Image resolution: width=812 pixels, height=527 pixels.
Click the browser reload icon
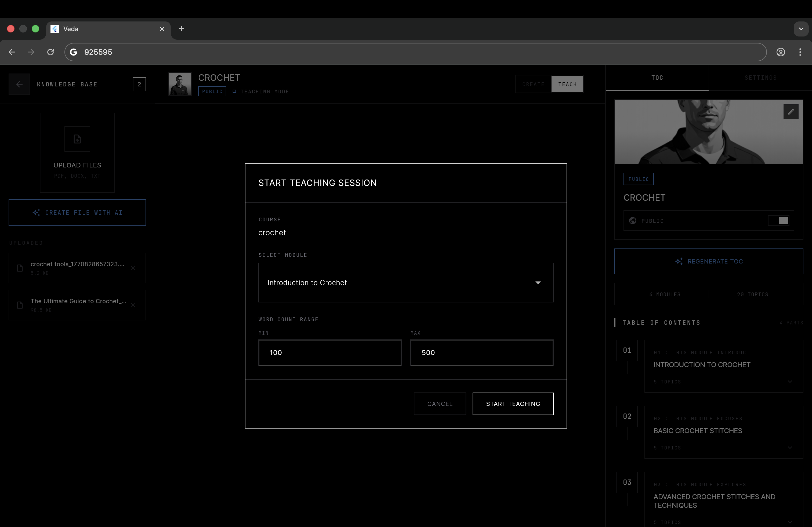[50, 52]
